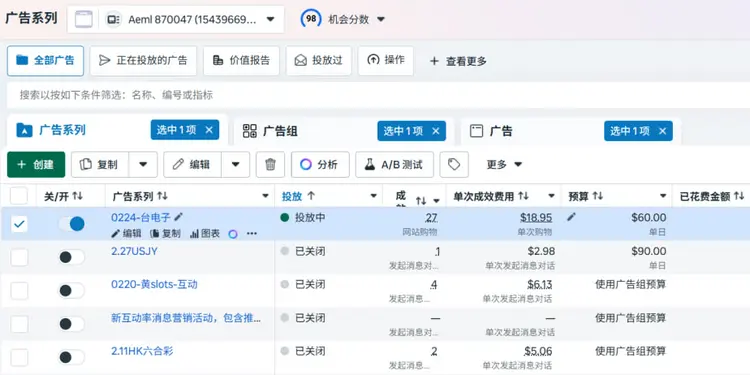Viewport: 750px width, 375px height.
Task: Click the budget edit pencil for $60.00
Action: click(x=571, y=217)
